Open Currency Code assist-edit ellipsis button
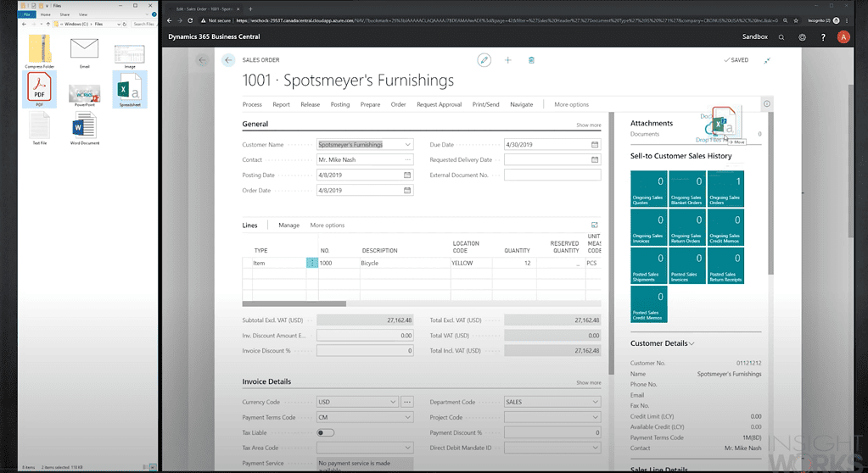 407,402
